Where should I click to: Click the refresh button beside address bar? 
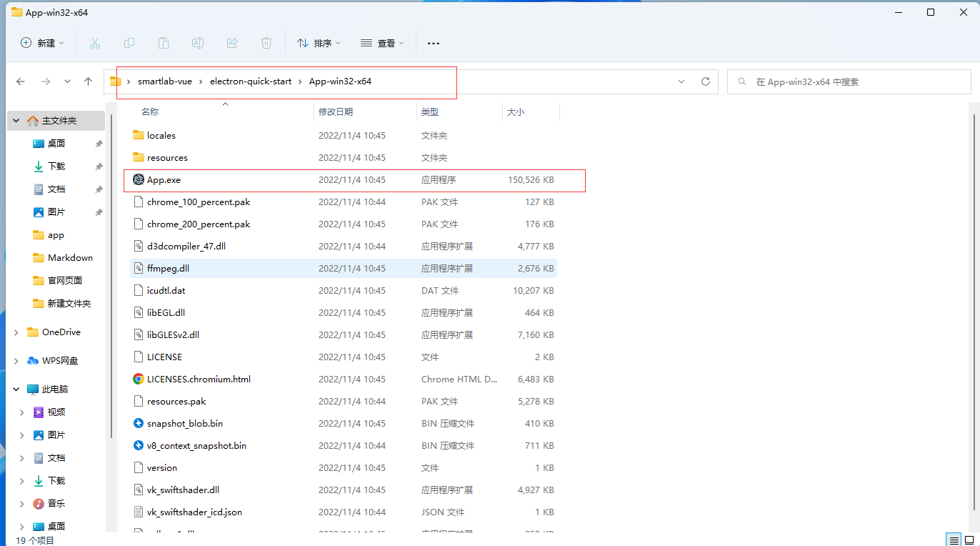pos(706,81)
